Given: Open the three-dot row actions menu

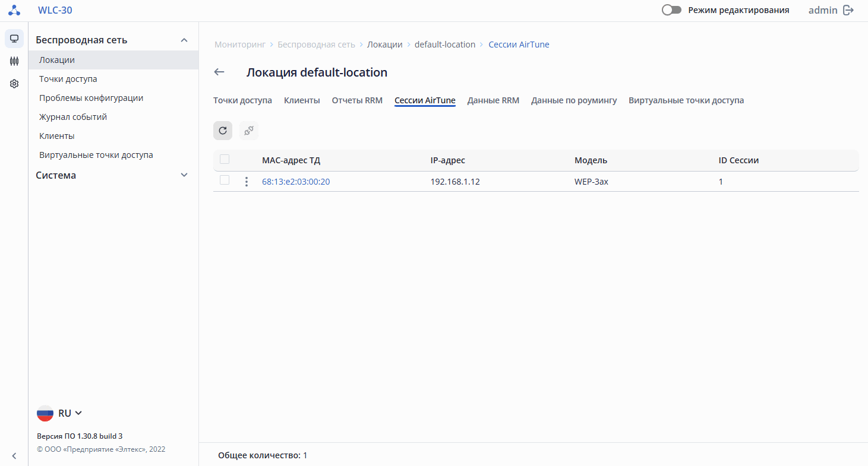Looking at the screenshot, I should coord(247,182).
